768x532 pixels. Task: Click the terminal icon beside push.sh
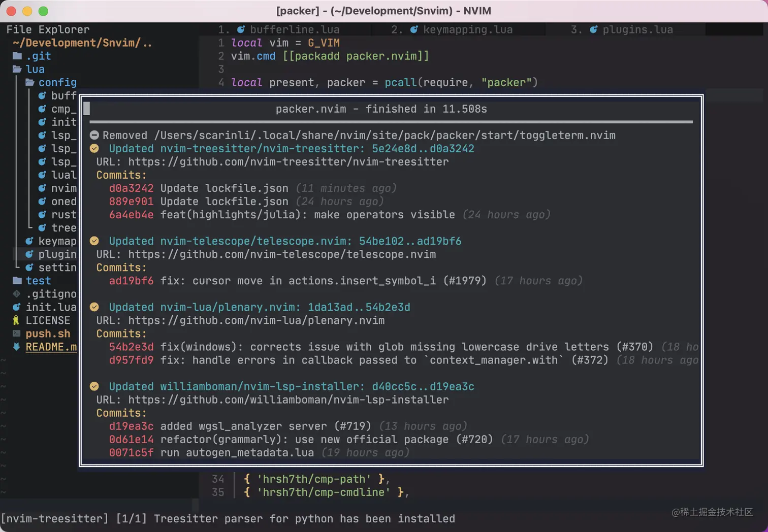(x=17, y=333)
